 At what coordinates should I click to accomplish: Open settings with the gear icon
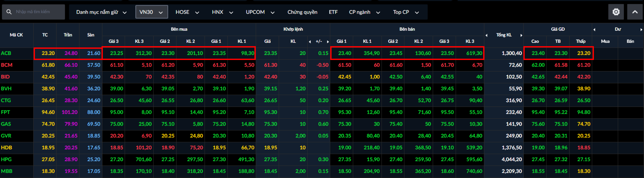coord(616,12)
